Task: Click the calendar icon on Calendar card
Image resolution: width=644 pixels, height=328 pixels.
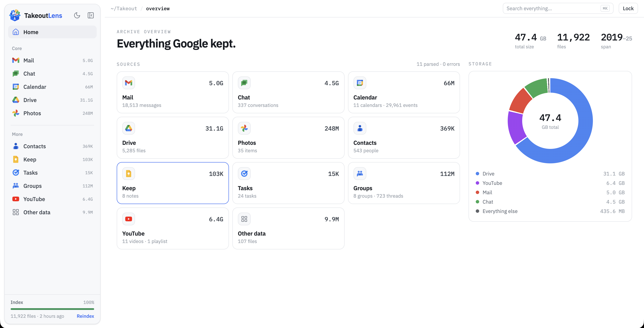Action: 360,83
